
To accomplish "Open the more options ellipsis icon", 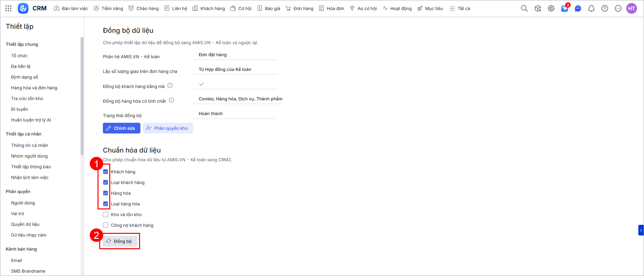I will point(618,8).
